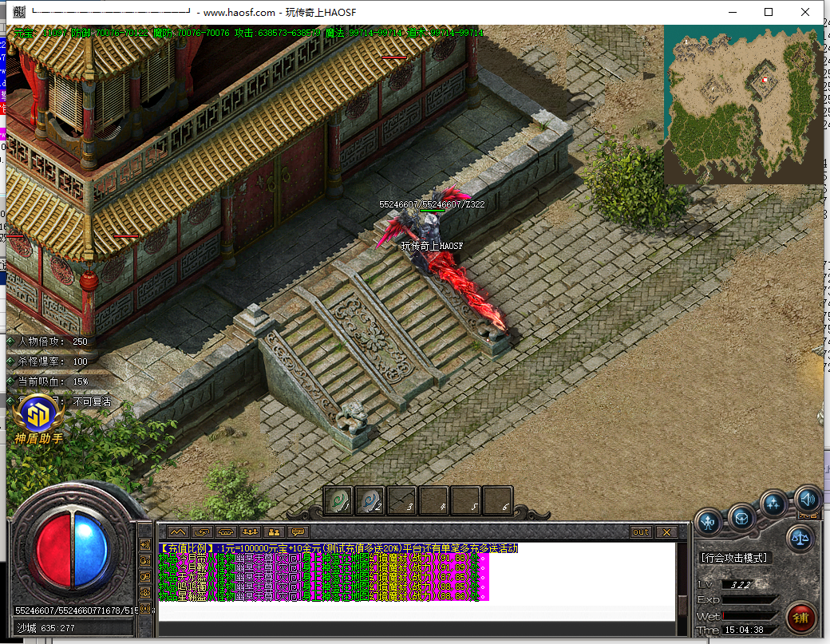Viewport: 830px width, 644px height.
Task: Click the character status round icon
Action: [x=708, y=523]
